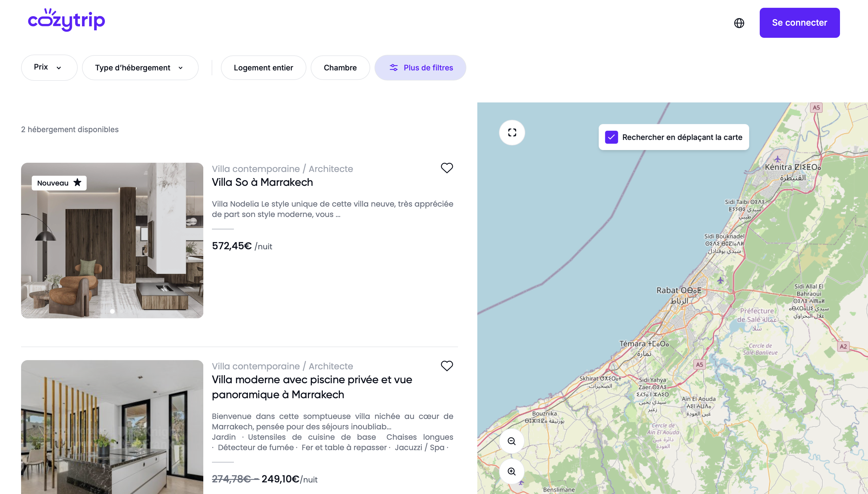This screenshot has height=494, width=868.
Task: Click the Se connecter button
Action: pyautogui.click(x=800, y=23)
